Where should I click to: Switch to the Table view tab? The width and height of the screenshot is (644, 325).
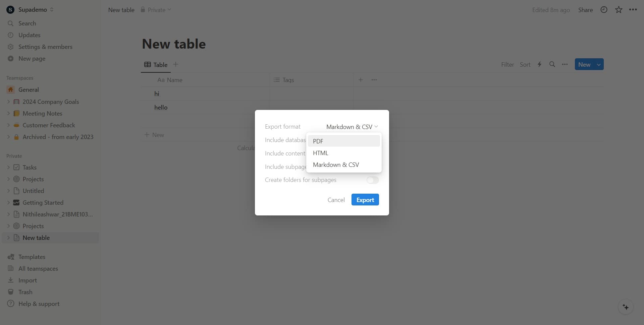pyautogui.click(x=156, y=64)
